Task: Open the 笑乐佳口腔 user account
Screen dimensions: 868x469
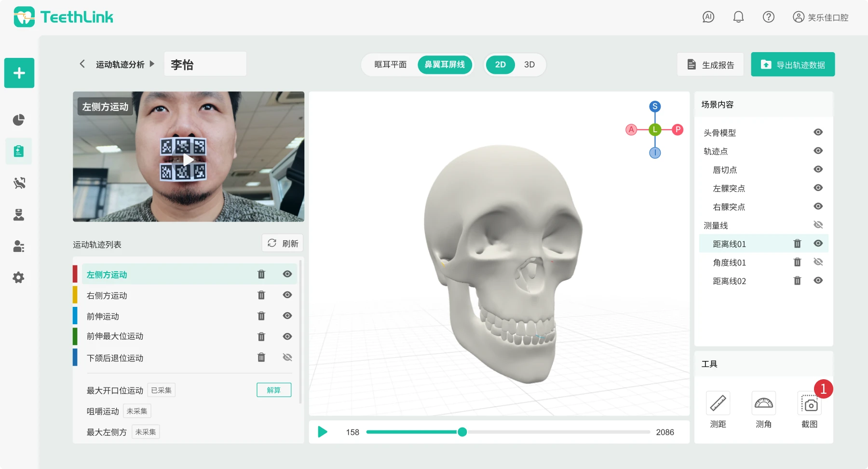Action: pyautogui.click(x=821, y=17)
